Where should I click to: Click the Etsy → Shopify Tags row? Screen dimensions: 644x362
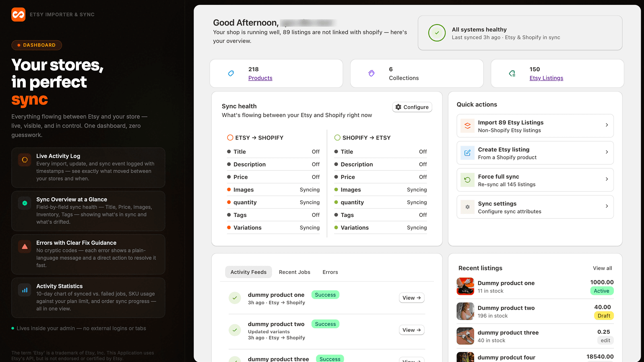pos(273,215)
